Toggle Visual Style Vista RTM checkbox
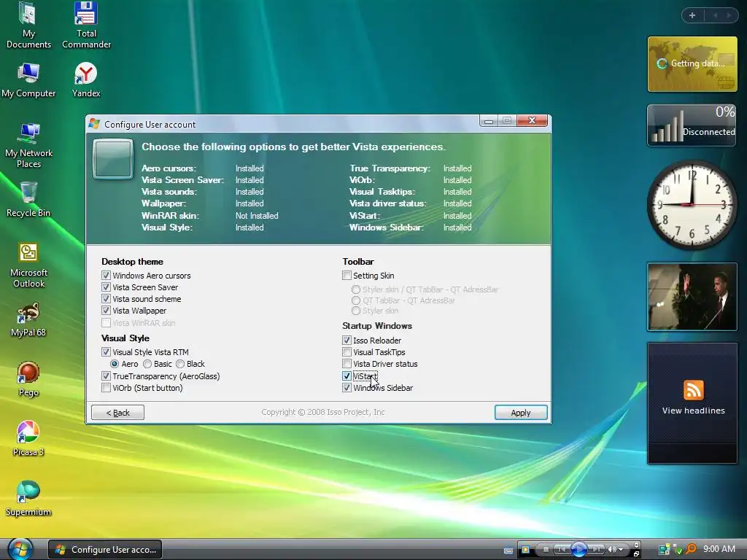The width and height of the screenshot is (747, 560). (x=106, y=352)
